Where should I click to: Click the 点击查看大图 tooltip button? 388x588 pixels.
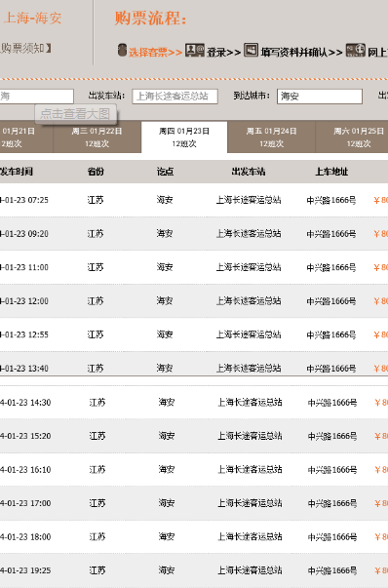tap(76, 114)
